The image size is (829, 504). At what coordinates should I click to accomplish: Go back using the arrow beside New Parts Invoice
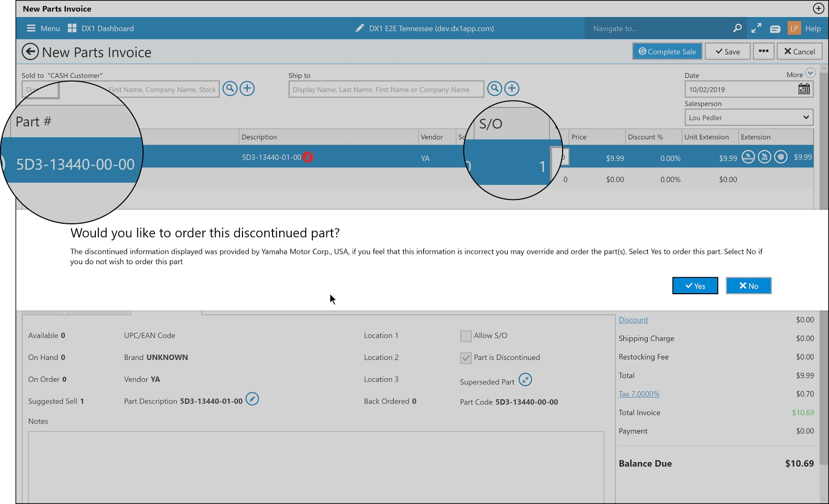click(x=30, y=52)
